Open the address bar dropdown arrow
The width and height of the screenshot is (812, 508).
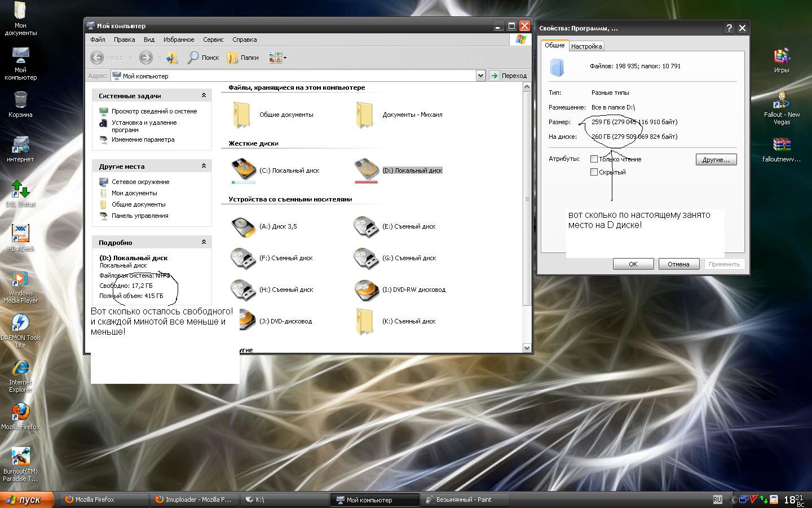click(480, 76)
